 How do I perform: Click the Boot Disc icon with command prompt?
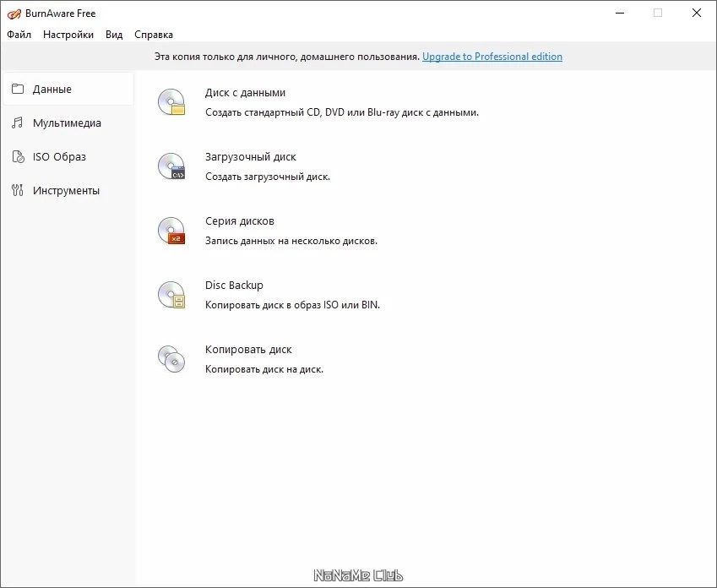click(x=171, y=166)
